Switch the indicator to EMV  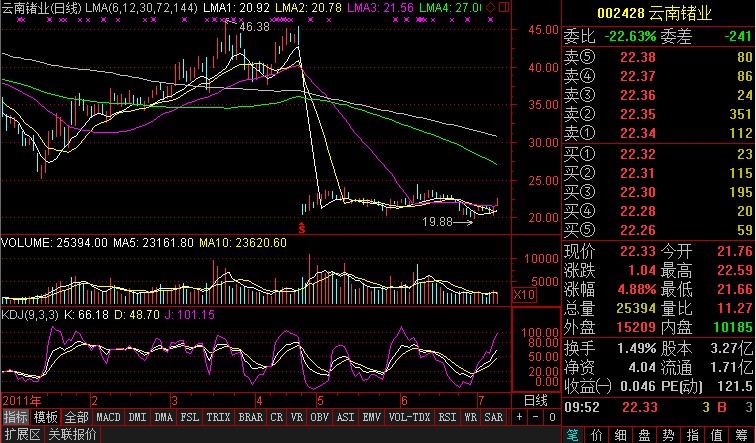[371, 417]
